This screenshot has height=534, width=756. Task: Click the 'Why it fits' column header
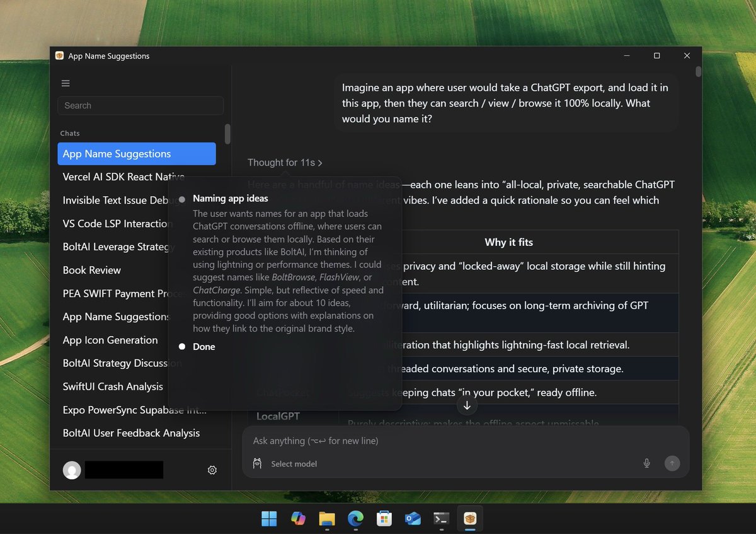pyautogui.click(x=509, y=242)
